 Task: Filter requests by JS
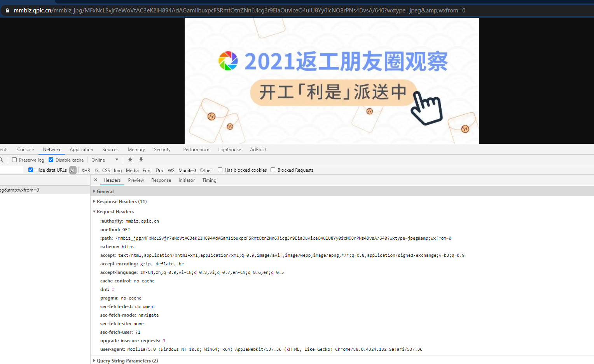(96, 170)
